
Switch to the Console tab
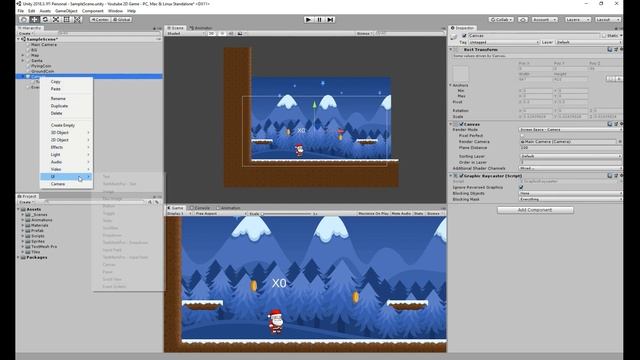point(200,208)
